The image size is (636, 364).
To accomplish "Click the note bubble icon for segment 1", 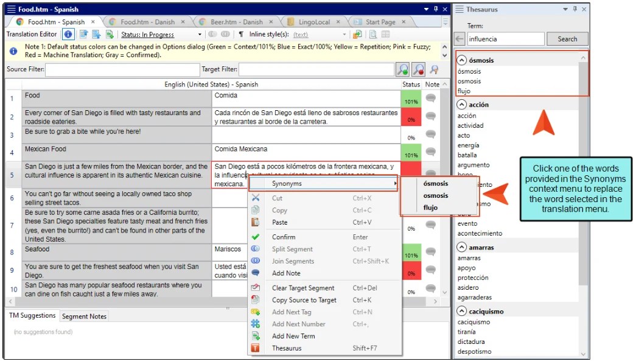I will tap(430, 97).
